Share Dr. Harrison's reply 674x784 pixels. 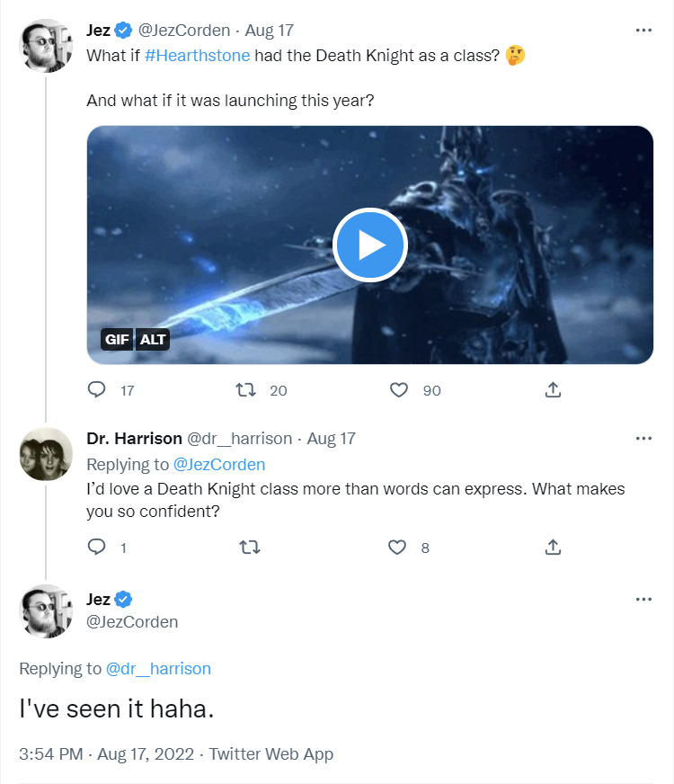pyautogui.click(x=554, y=547)
